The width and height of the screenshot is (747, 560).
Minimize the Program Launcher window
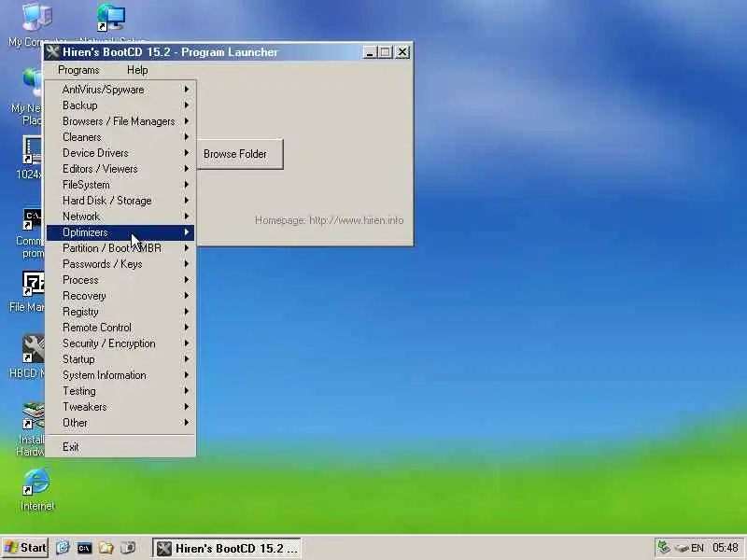(370, 52)
